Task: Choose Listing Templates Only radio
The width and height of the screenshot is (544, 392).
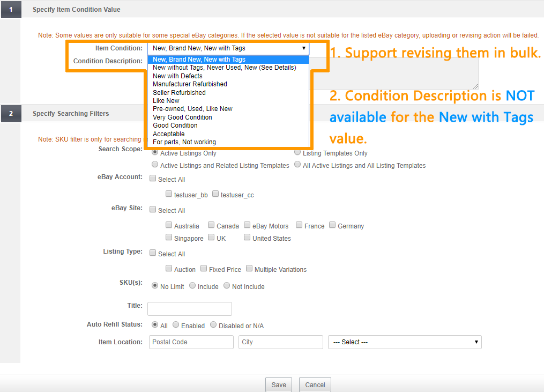Action: coord(297,152)
